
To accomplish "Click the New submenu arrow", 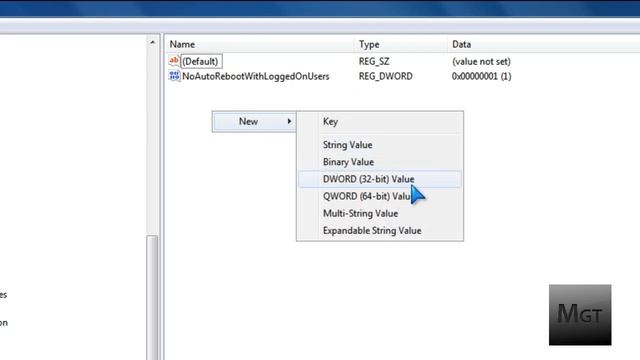I will pyautogui.click(x=289, y=121).
